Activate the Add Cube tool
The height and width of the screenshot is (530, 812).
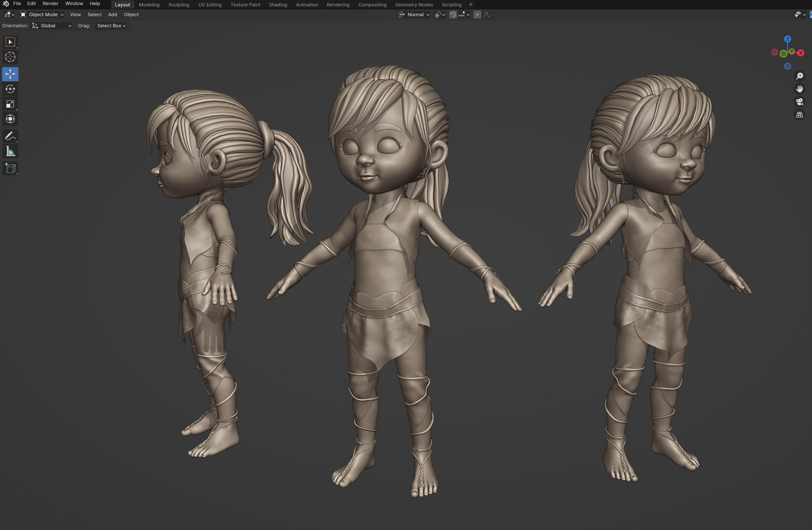[x=10, y=168]
